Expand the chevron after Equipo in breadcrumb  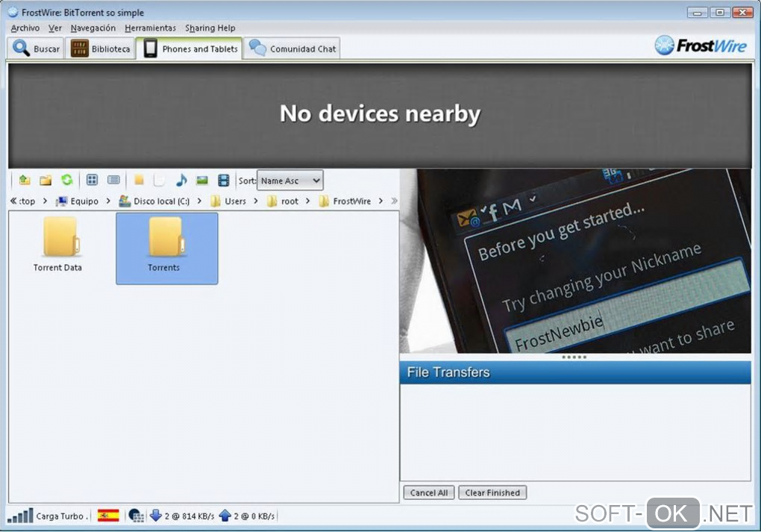point(108,201)
